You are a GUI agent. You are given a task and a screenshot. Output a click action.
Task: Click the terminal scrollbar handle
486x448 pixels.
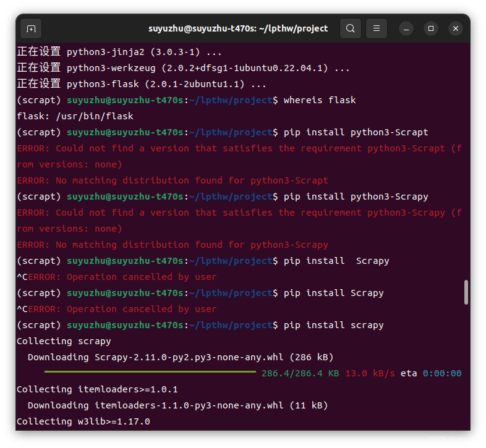[466, 292]
